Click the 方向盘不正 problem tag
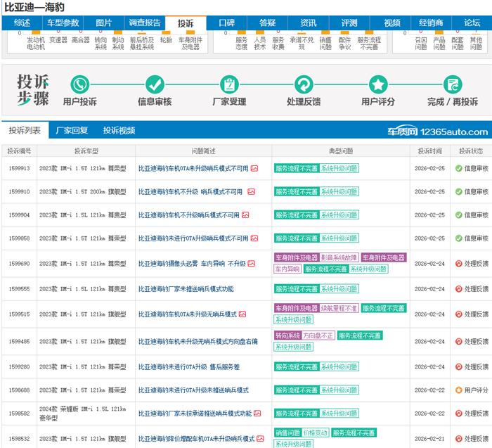This screenshot has width=492, height=448. (x=318, y=336)
